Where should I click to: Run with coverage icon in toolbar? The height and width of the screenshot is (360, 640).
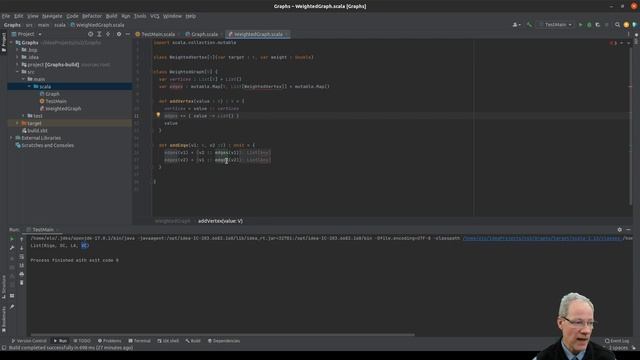tap(598, 25)
